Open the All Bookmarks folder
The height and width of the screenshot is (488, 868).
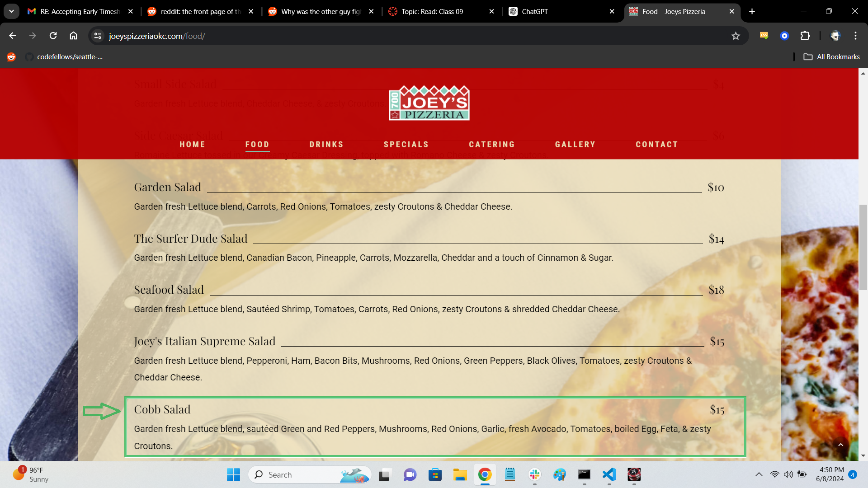(x=831, y=57)
